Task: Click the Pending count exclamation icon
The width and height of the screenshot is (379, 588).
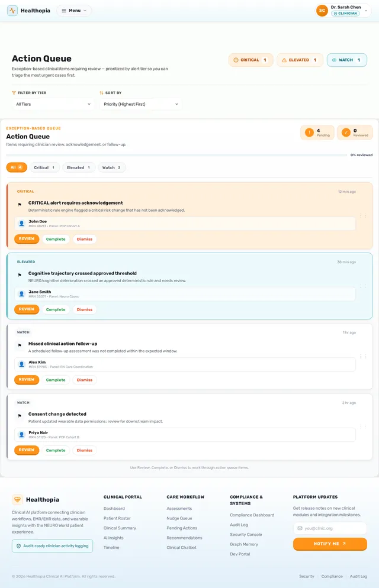Action: (x=309, y=133)
